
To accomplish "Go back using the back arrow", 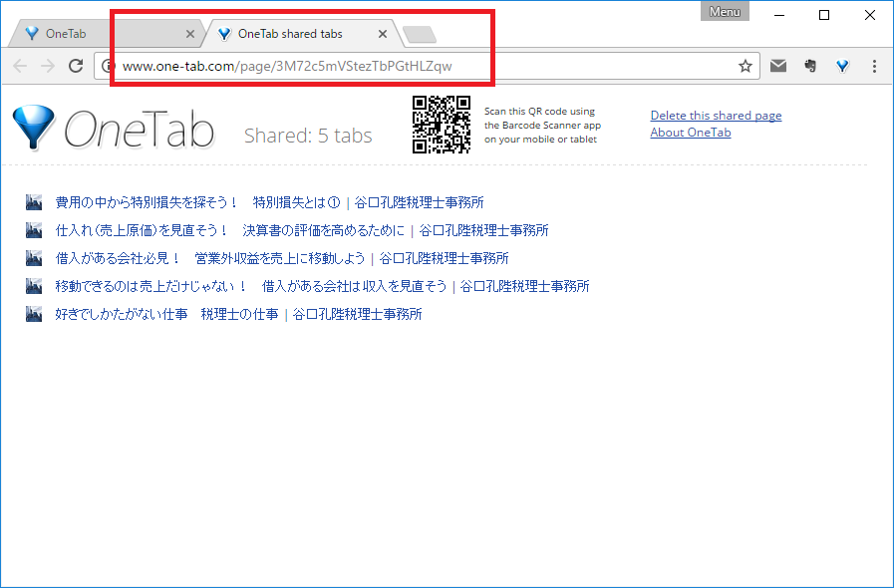I will (x=20, y=66).
